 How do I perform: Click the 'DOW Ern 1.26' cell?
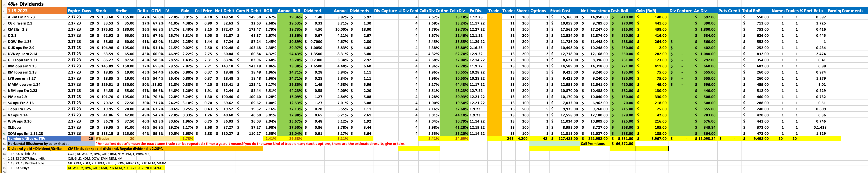pyautogui.click(x=37, y=42)
